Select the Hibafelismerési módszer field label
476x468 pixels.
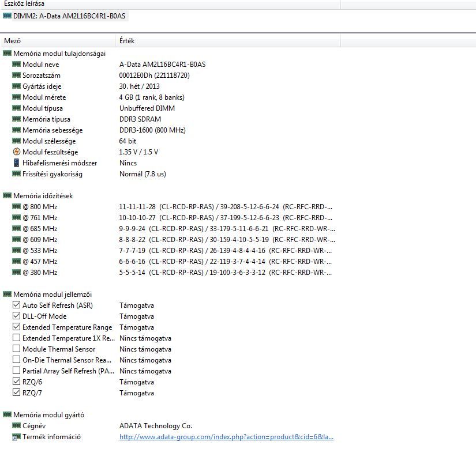tap(60, 163)
